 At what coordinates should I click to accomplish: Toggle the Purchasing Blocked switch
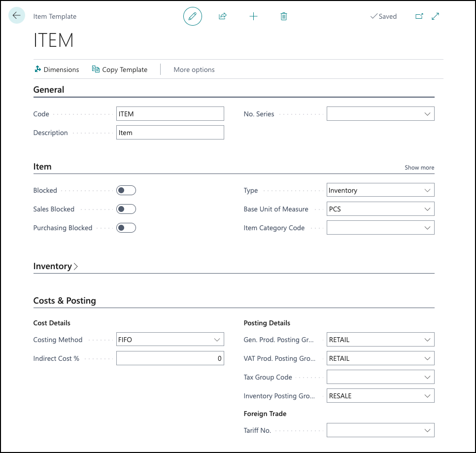126,228
